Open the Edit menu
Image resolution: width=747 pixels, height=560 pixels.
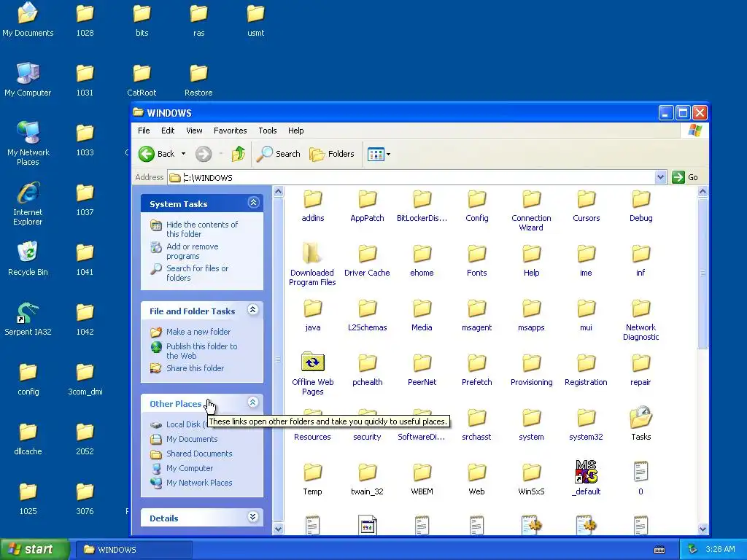click(168, 131)
